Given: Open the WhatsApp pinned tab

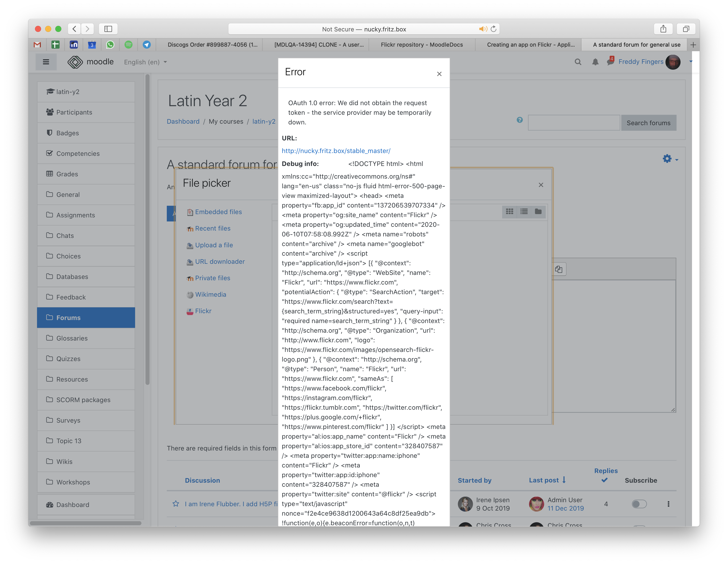Looking at the screenshot, I should tap(110, 45).
